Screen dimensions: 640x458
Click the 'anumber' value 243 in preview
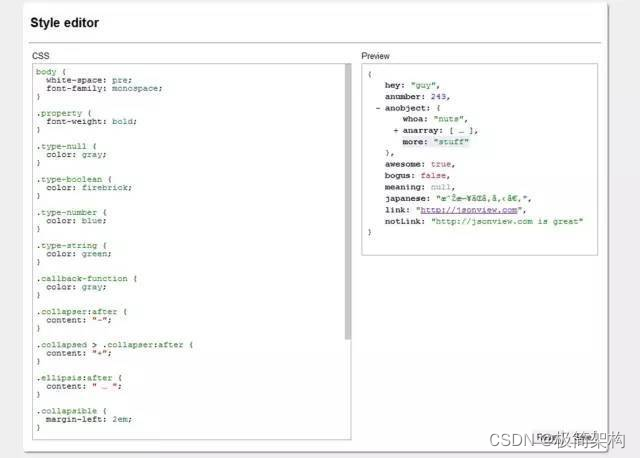pos(438,97)
